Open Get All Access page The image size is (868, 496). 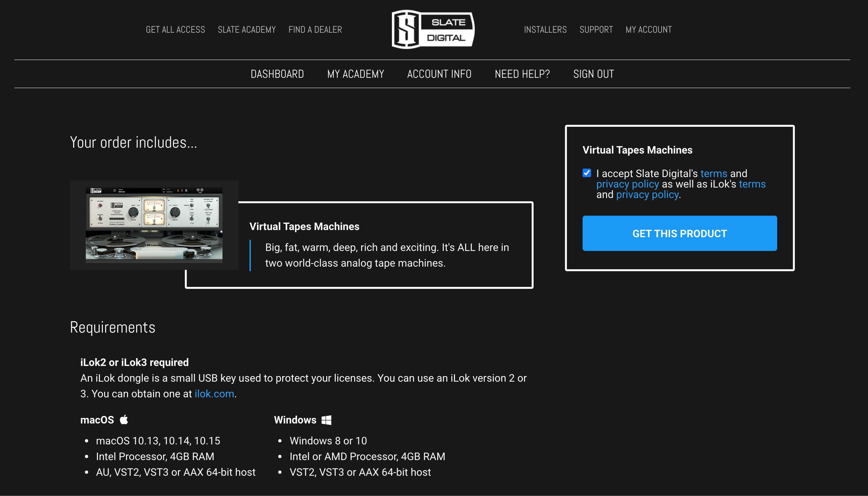[175, 30]
